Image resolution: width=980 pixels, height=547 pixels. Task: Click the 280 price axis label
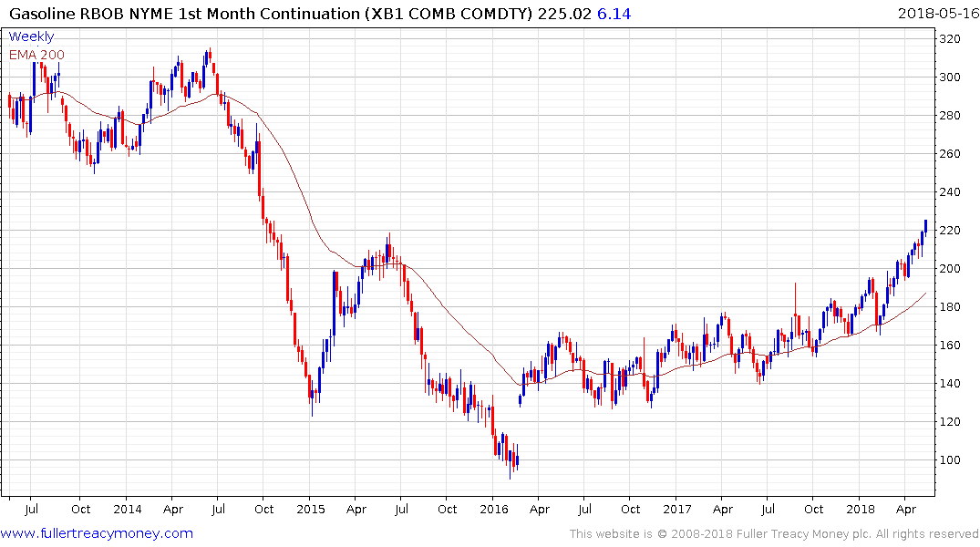coord(950,115)
